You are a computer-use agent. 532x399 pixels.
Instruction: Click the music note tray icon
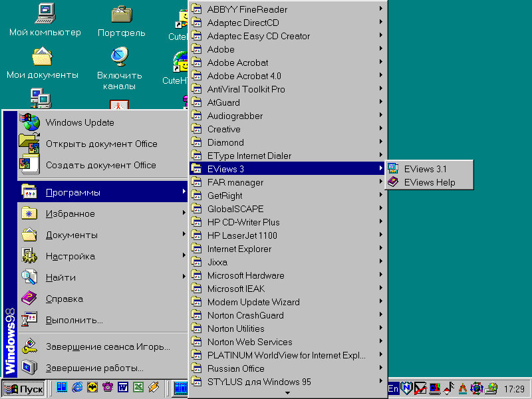[448, 388]
